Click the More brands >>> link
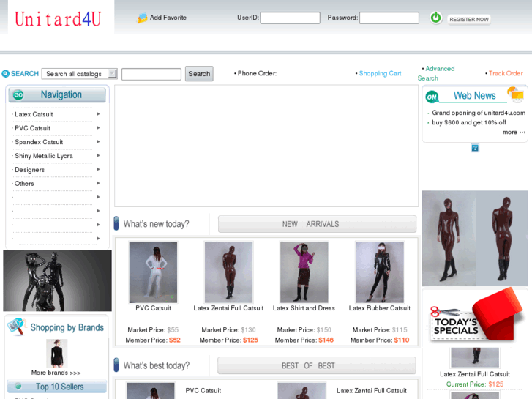 click(x=56, y=373)
